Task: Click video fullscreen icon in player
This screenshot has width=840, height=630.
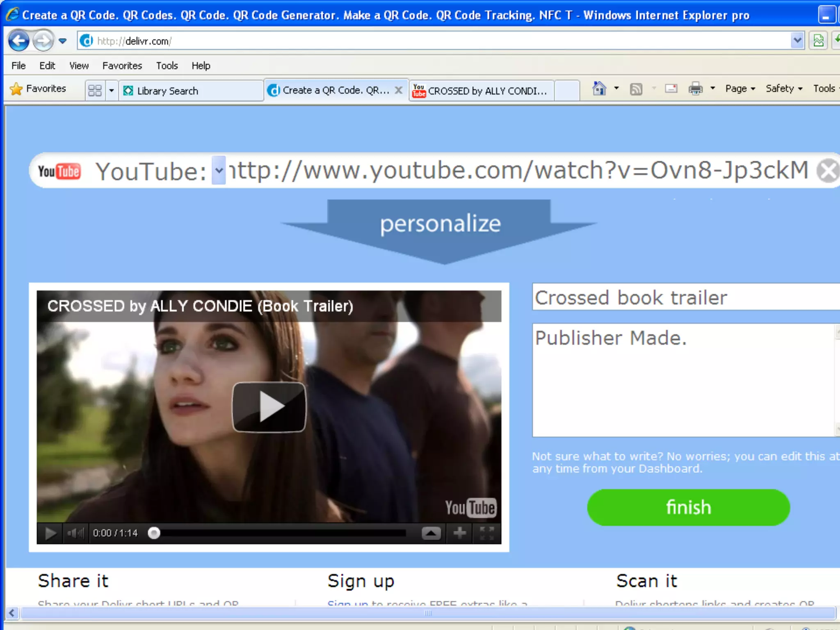Action: [x=487, y=533]
